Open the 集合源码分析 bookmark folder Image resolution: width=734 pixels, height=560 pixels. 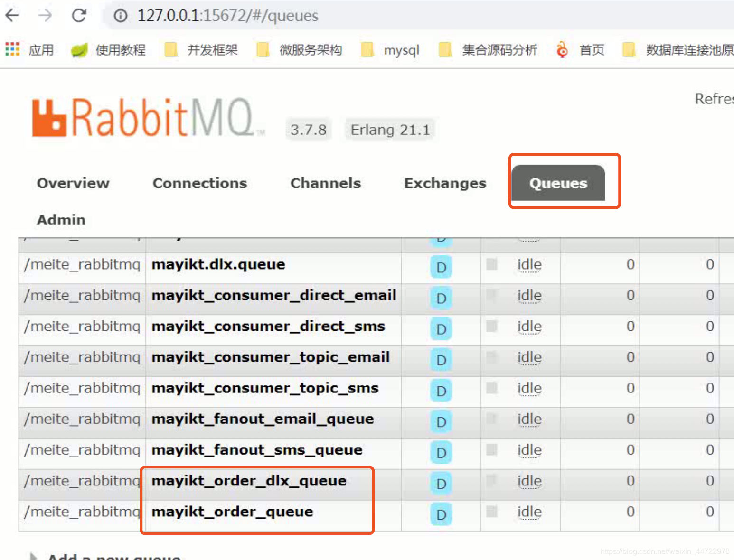coord(488,50)
